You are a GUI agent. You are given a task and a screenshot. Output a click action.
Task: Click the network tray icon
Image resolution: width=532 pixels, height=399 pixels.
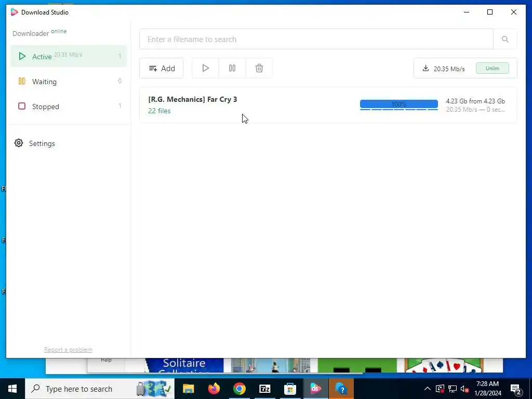point(453,389)
